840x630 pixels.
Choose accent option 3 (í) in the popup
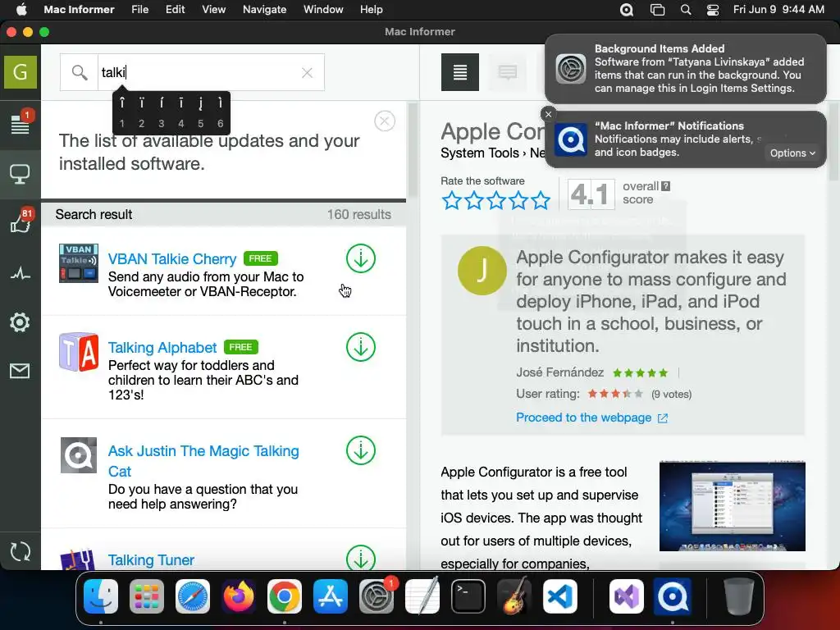tap(162, 112)
